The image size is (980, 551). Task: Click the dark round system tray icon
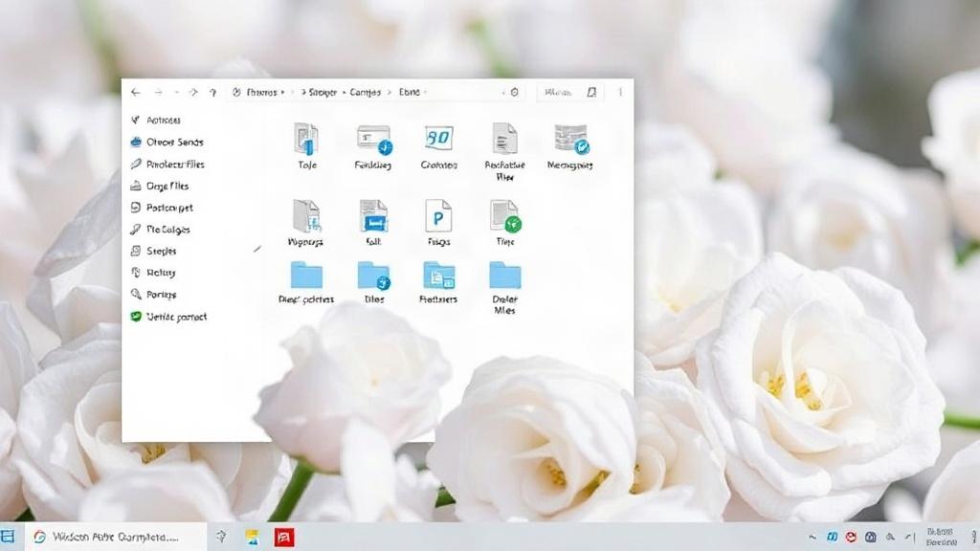871,538
